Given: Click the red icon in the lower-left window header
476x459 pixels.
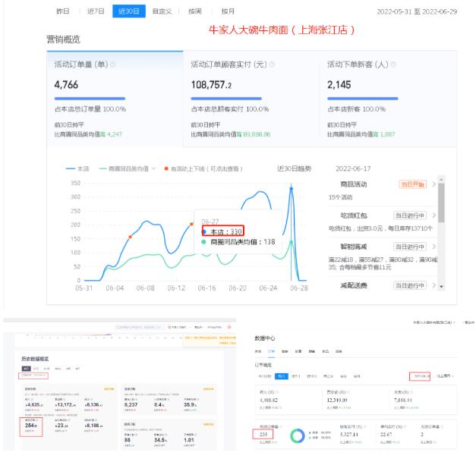Looking at the screenshot, I should point(229,327).
